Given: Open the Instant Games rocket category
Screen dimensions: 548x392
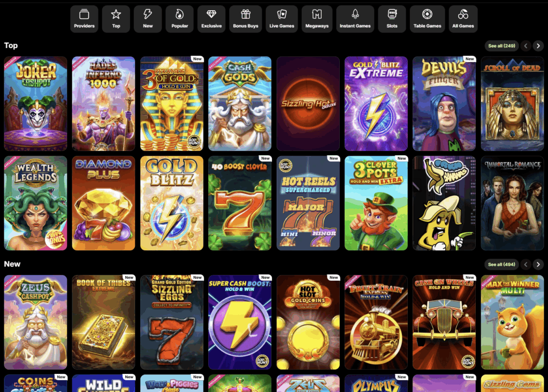Looking at the screenshot, I should click(355, 19).
